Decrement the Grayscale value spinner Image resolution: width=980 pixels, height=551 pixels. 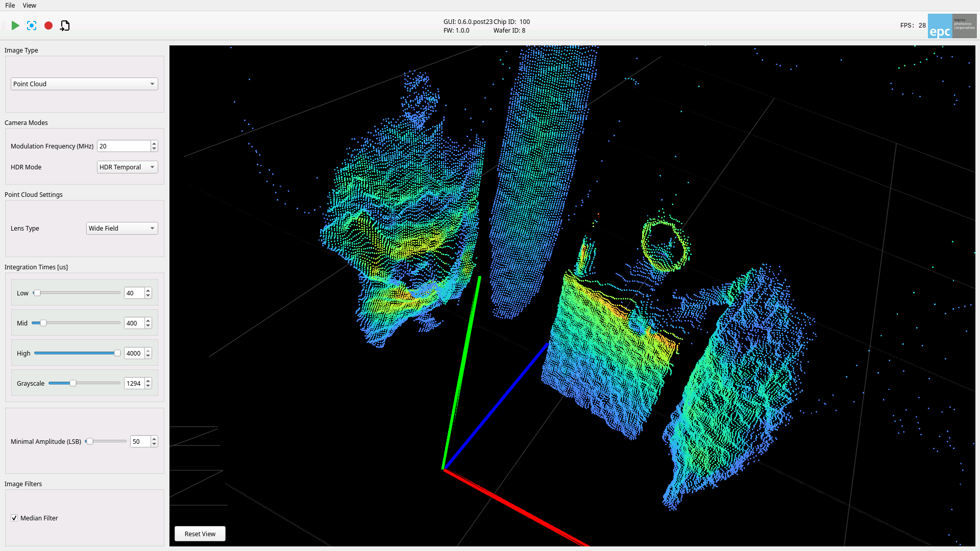148,386
